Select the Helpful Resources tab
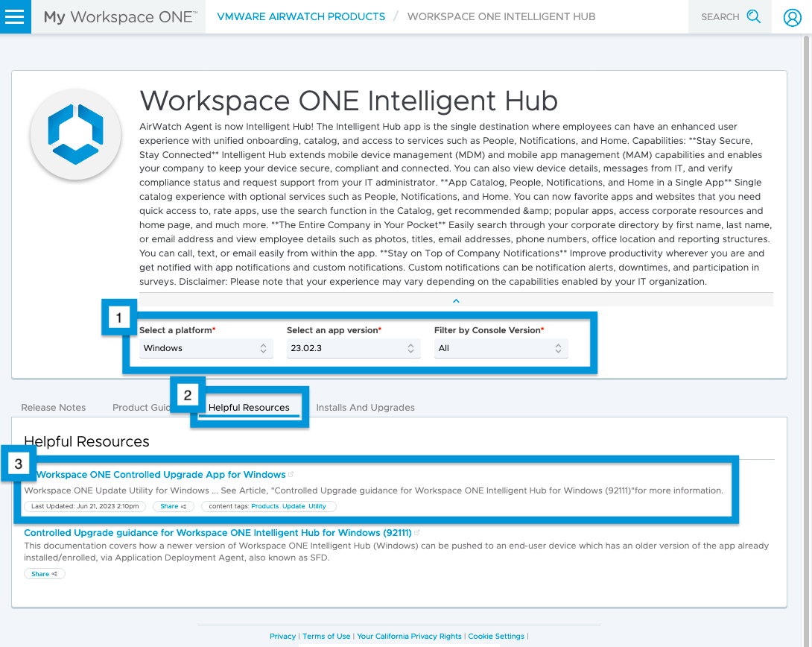This screenshot has height=647, width=812. pyautogui.click(x=249, y=408)
